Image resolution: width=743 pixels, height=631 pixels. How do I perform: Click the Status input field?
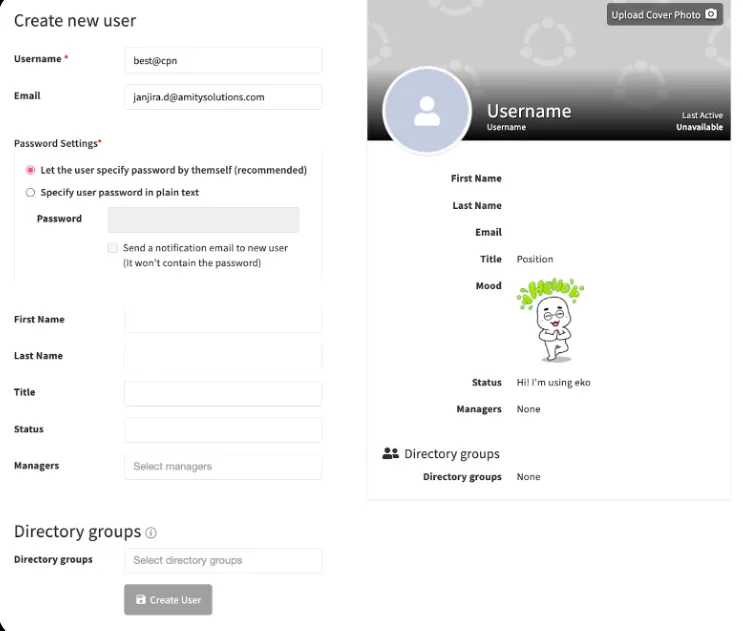click(x=223, y=430)
